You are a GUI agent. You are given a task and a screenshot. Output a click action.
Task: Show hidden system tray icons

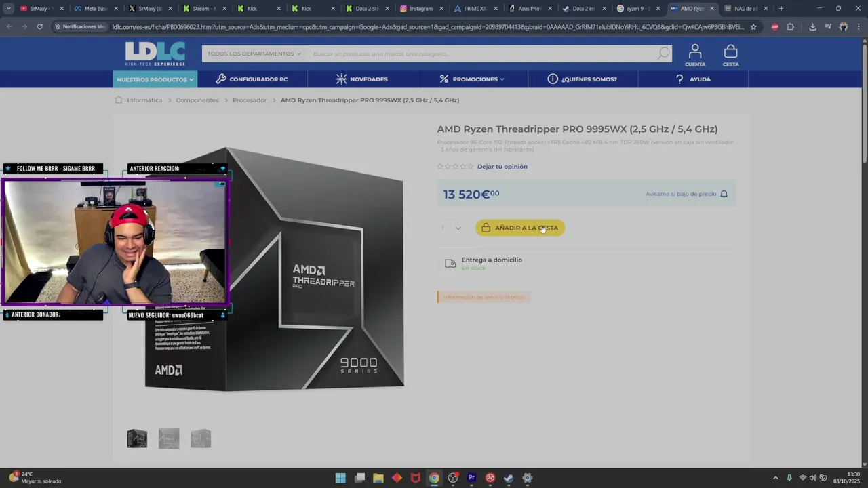(x=776, y=478)
